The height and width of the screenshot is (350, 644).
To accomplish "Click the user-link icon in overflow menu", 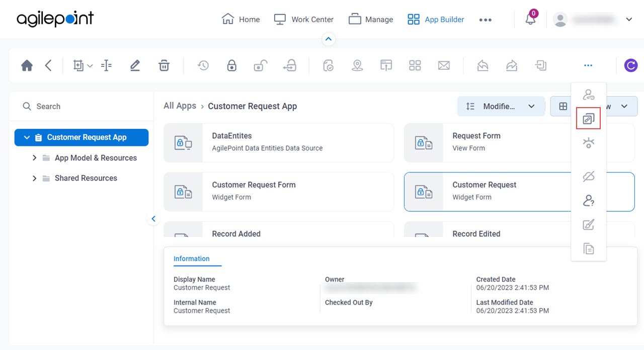I will pos(589,95).
